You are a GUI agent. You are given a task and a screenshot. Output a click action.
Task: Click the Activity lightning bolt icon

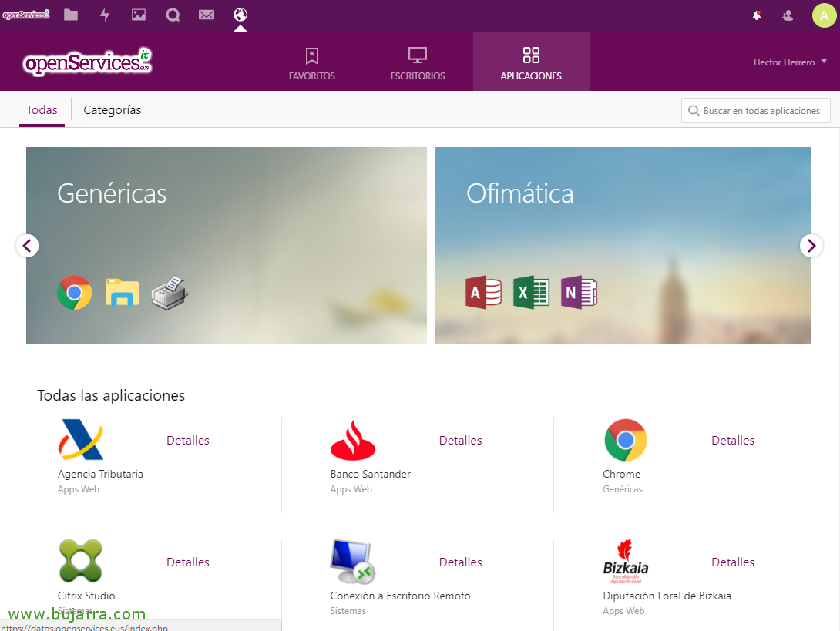(105, 15)
